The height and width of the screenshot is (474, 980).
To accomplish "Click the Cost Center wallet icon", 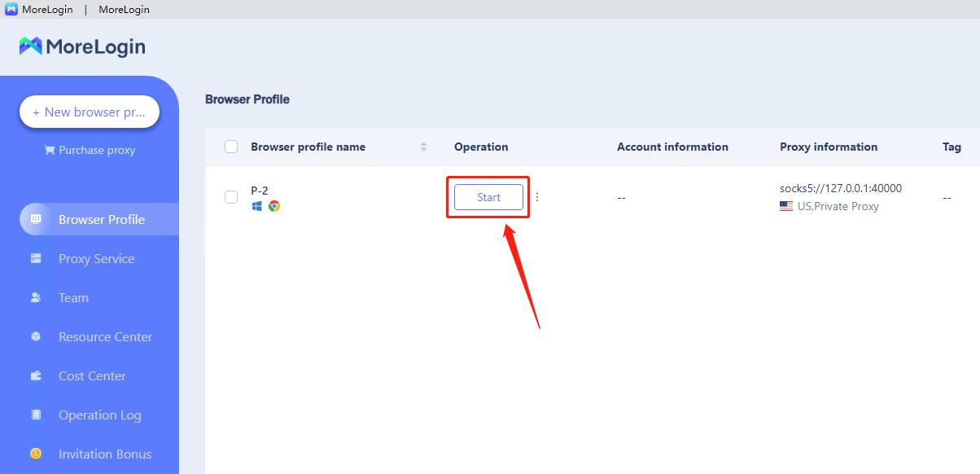I will (36, 375).
